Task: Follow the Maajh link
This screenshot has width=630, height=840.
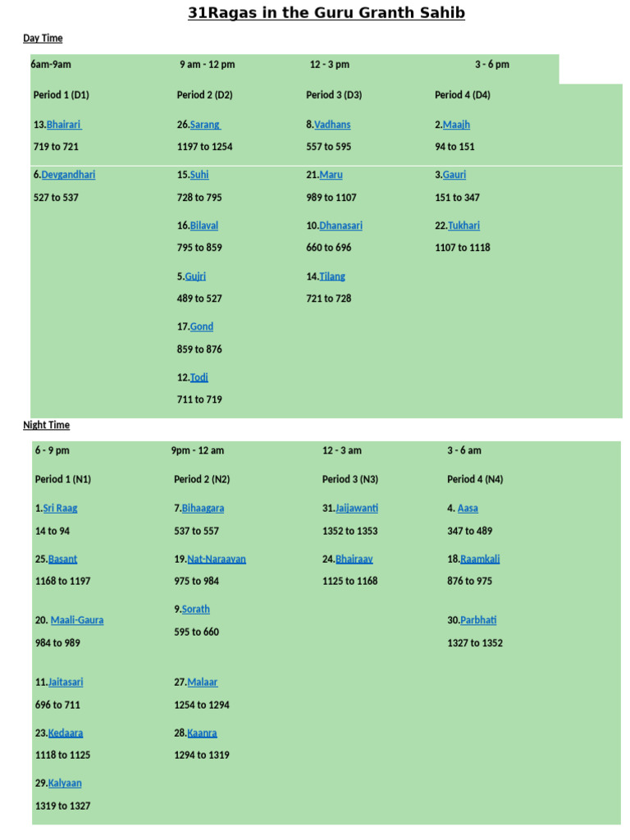Action: pyautogui.click(x=456, y=125)
